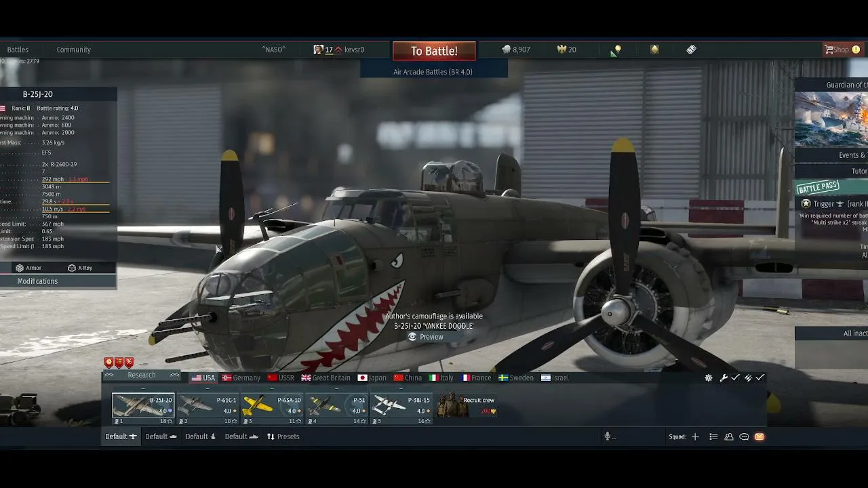Viewport: 868px width, 488px height.
Task: Select the B-25J-20 crew slot
Action: (143, 409)
